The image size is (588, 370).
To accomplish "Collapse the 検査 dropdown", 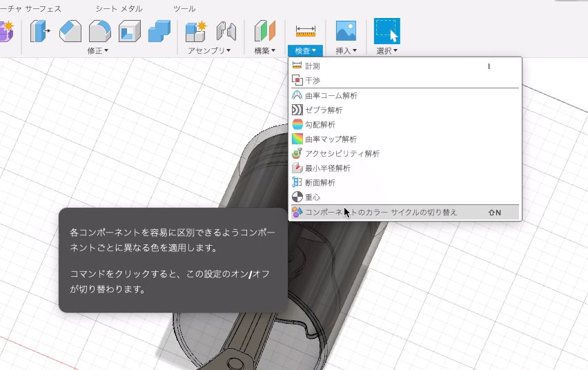I will (305, 50).
